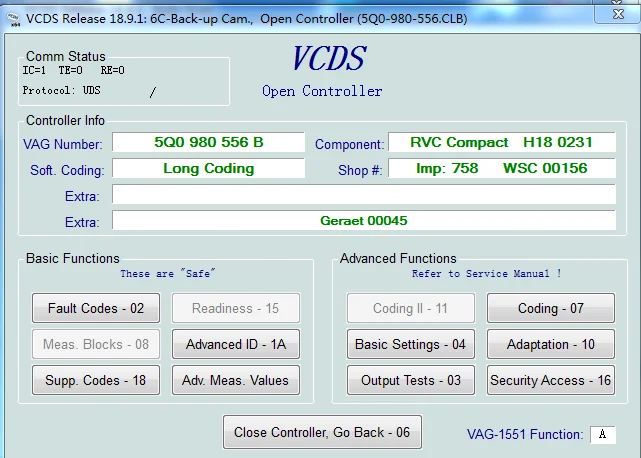Image resolution: width=641 pixels, height=458 pixels.
Task: Close the VCDS window with X button
Action: tap(618, 14)
